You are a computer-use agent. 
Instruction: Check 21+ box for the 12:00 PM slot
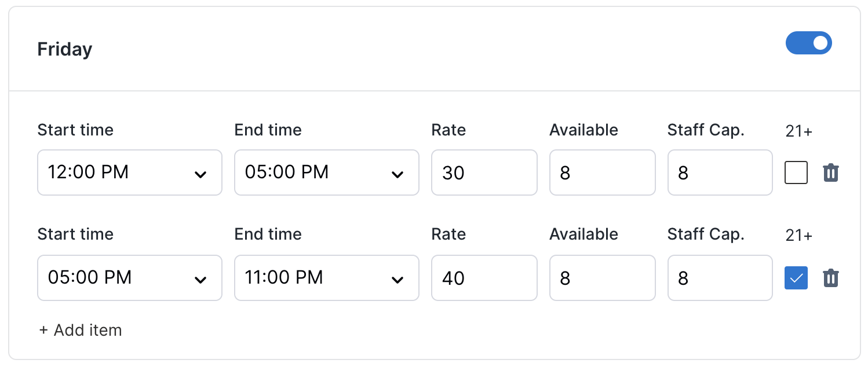(796, 173)
